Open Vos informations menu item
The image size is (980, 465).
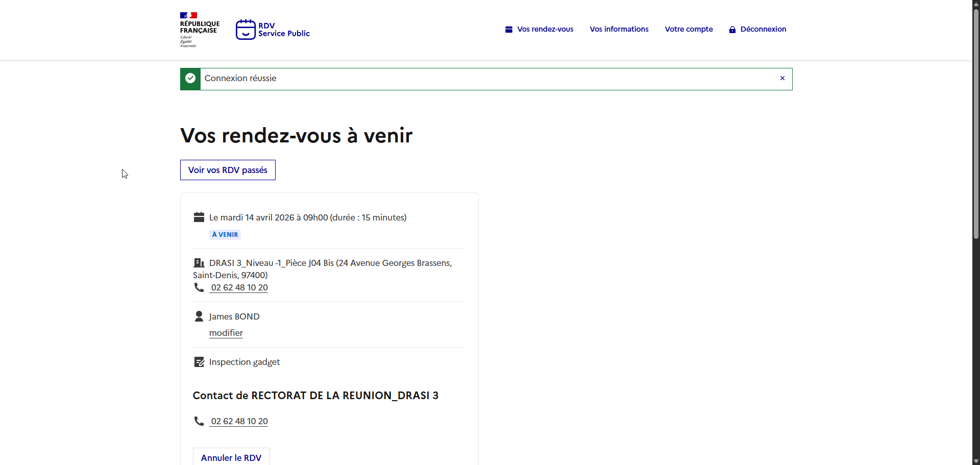619,29
